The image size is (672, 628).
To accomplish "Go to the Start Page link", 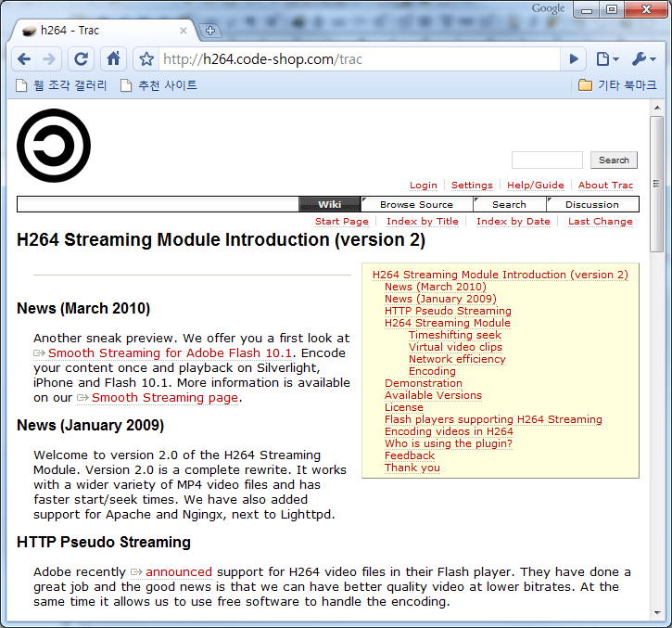I will 342,222.
